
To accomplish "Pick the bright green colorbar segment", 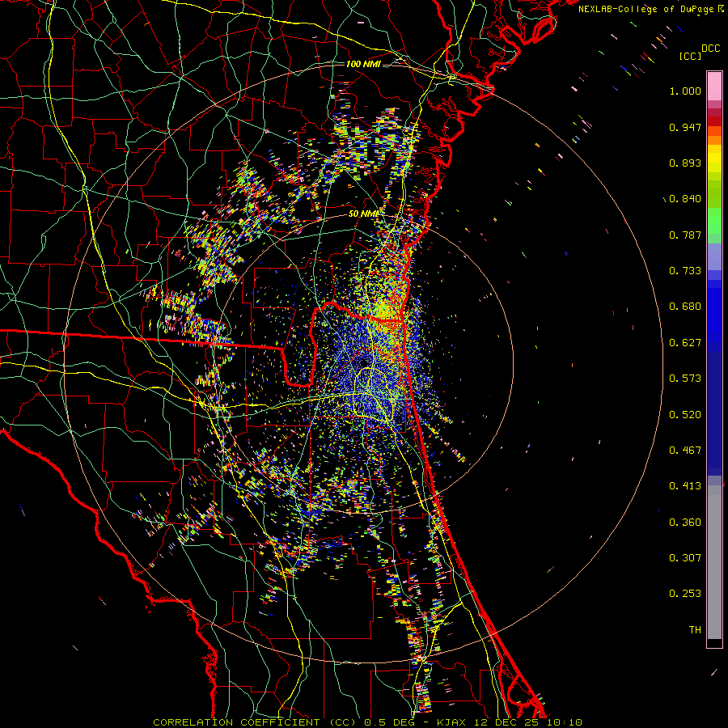I will 714,221.
